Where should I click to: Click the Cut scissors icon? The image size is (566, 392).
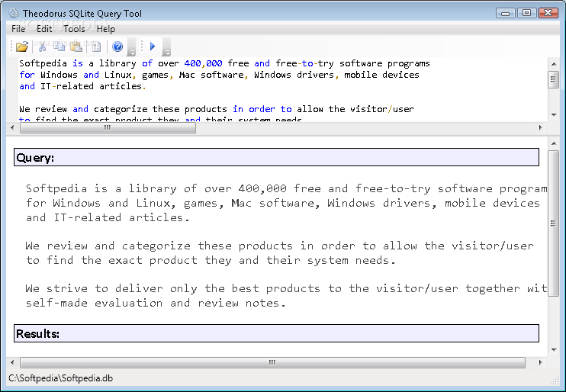pos(43,47)
